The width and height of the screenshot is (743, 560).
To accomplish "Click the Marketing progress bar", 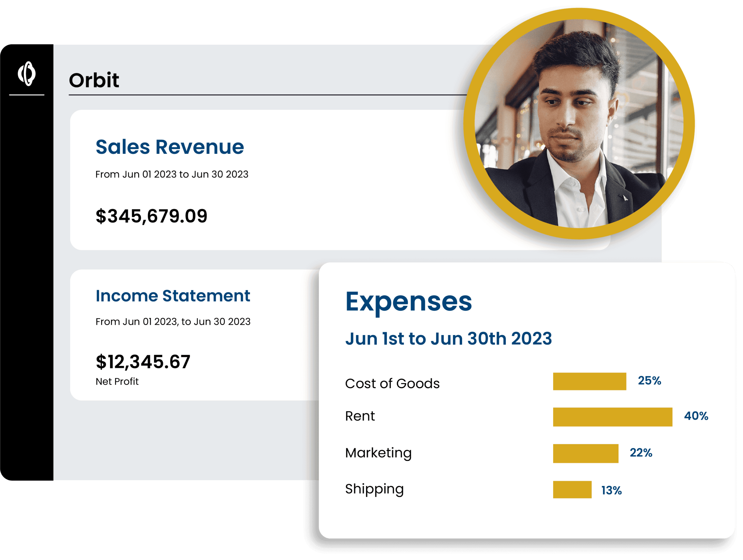I will tap(585, 453).
